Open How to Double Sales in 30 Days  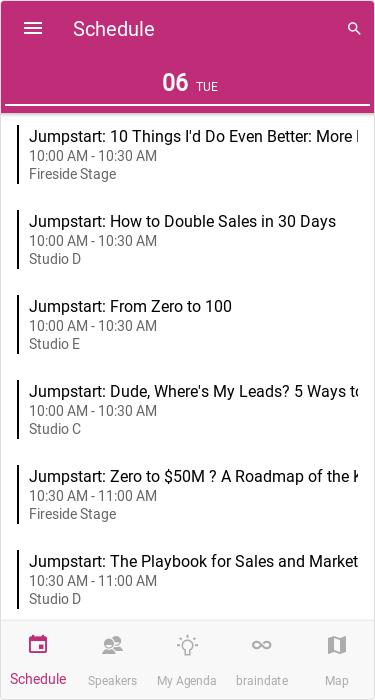point(188,239)
